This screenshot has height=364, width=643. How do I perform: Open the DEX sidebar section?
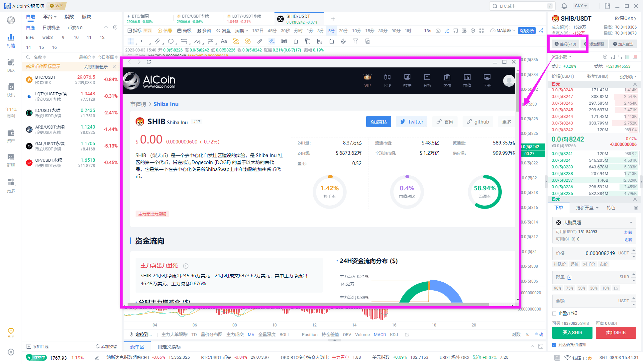pyautogui.click(x=11, y=65)
